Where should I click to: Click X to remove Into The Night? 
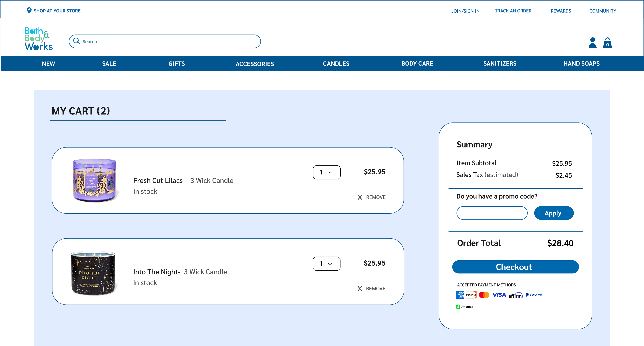pyautogui.click(x=360, y=289)
